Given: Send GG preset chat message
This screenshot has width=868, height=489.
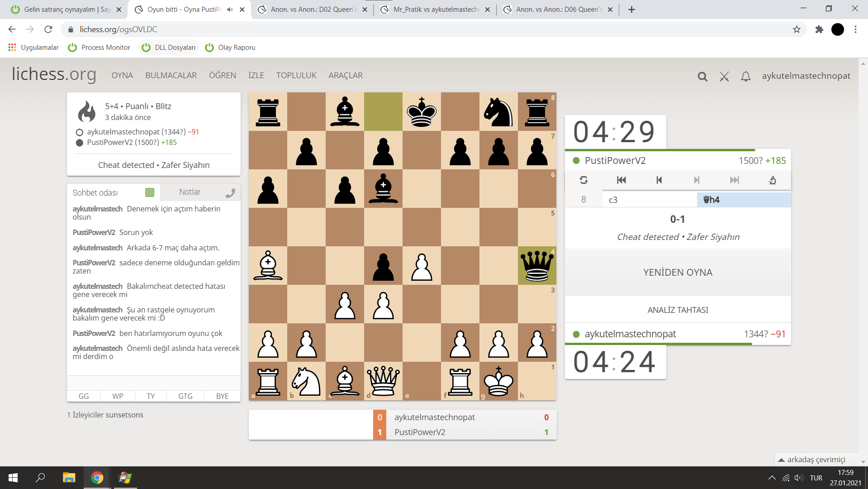Looking at the screenshot, I should [84, 396].
